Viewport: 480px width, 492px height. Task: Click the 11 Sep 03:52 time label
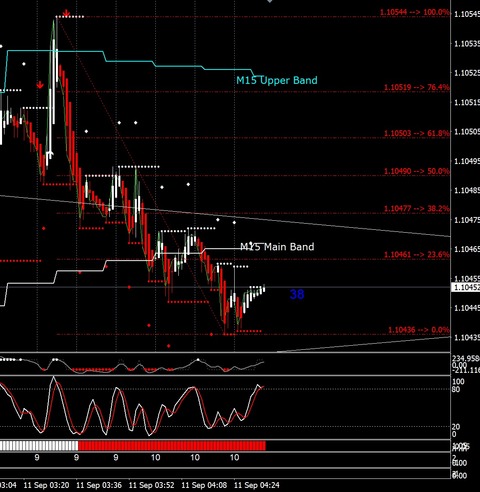(152, 485)
